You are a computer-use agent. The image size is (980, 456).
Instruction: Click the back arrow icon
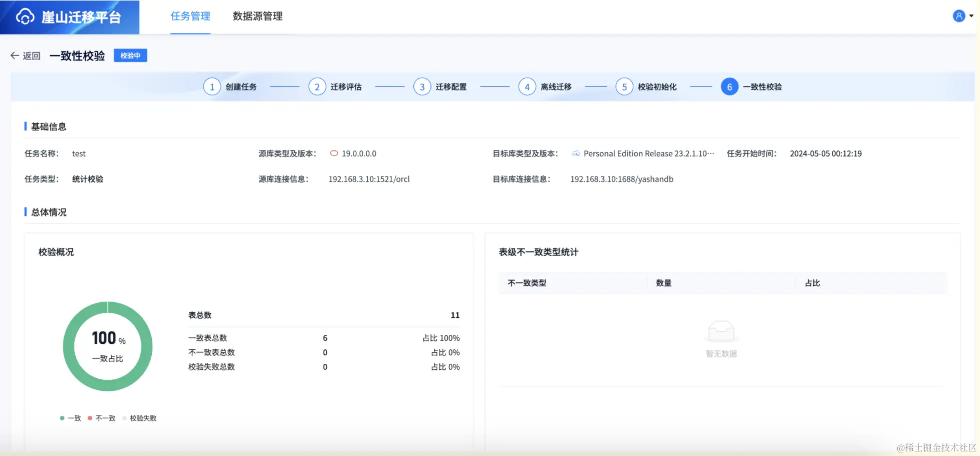tap(15, 56)
